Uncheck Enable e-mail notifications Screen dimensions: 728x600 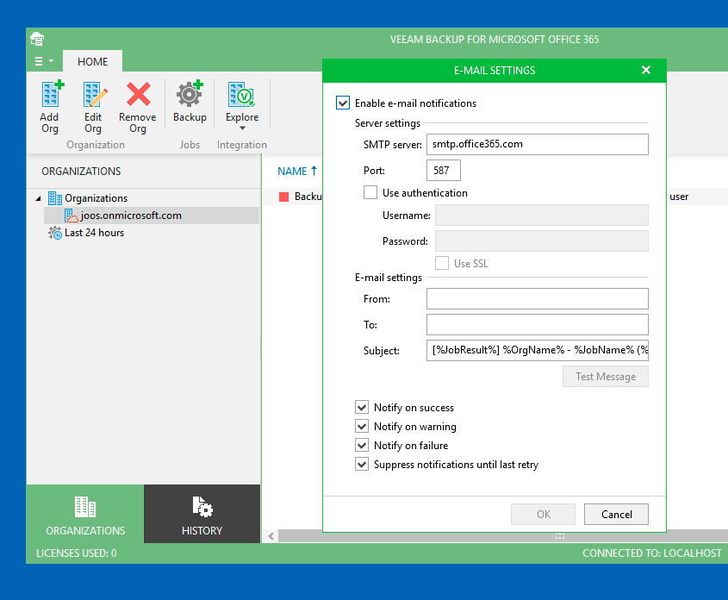pyautogui.click(x=343, y=103)
